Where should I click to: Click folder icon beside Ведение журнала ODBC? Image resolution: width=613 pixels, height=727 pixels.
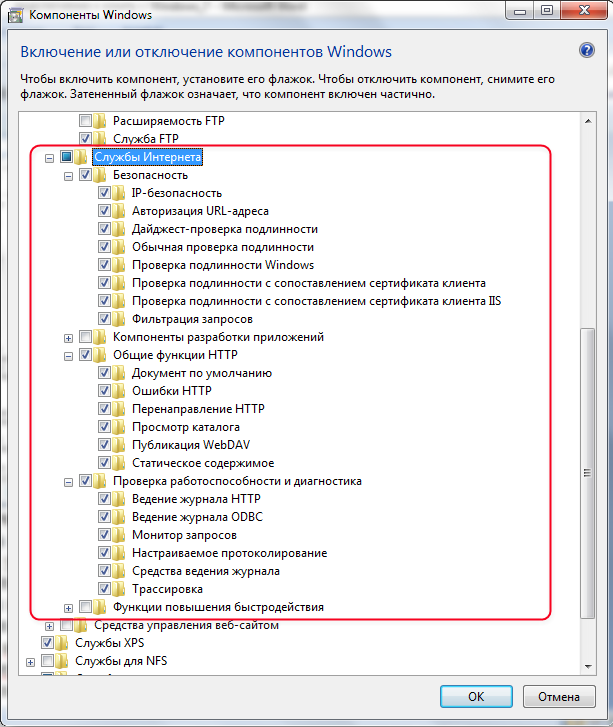coord(119,517)
